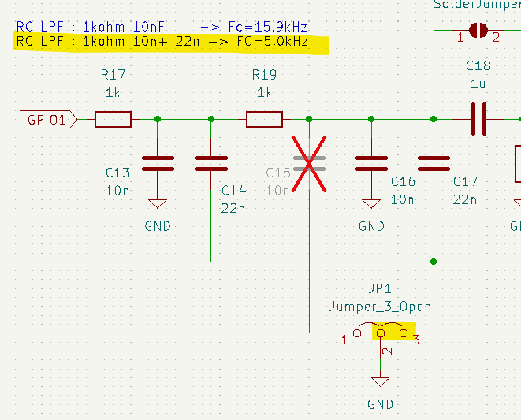Select the GND text below C16
Screen dimensions: 521x420
(x=371, y=226)
